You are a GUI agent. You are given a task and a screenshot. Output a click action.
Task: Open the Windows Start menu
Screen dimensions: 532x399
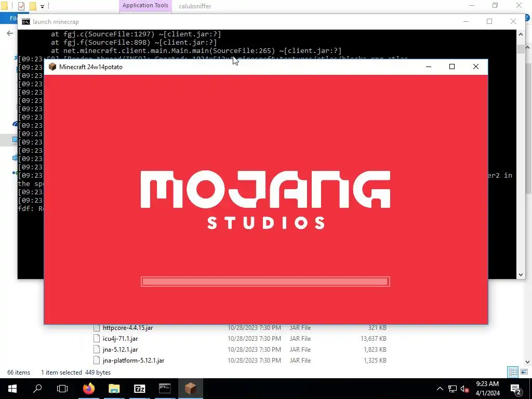pos(12,389)
